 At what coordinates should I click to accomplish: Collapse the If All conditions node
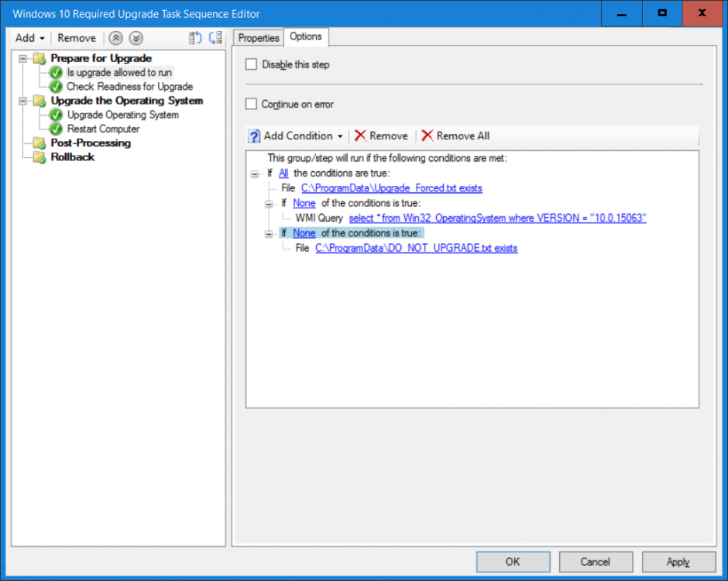point(255,174)
